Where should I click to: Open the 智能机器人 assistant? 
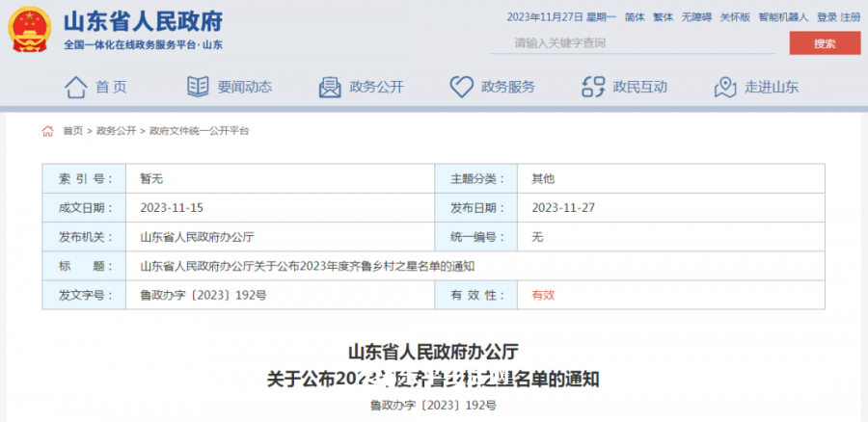pyautogui.click(x=782, y=17)
